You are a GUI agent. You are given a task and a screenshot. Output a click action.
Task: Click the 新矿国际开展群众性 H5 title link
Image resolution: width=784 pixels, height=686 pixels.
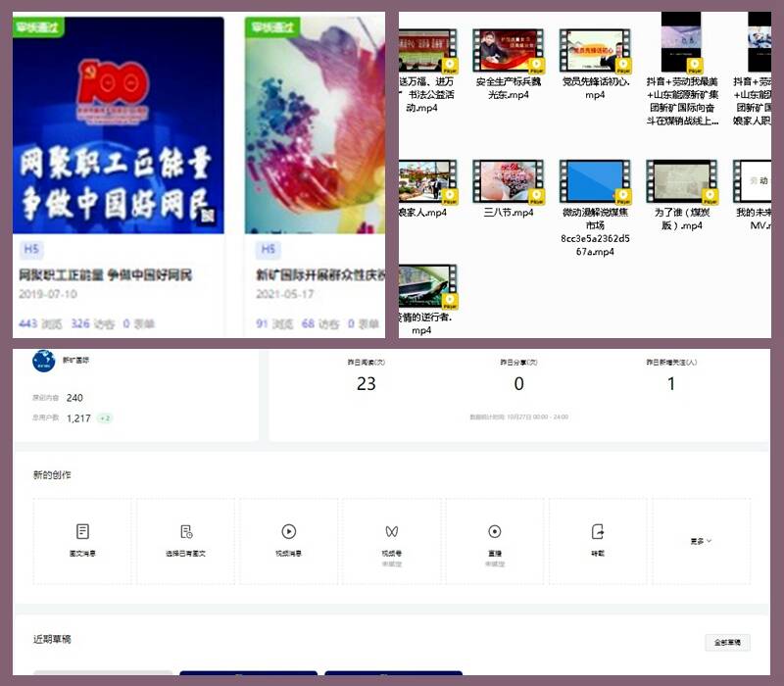pyautogui.click(x=318, y=275)
